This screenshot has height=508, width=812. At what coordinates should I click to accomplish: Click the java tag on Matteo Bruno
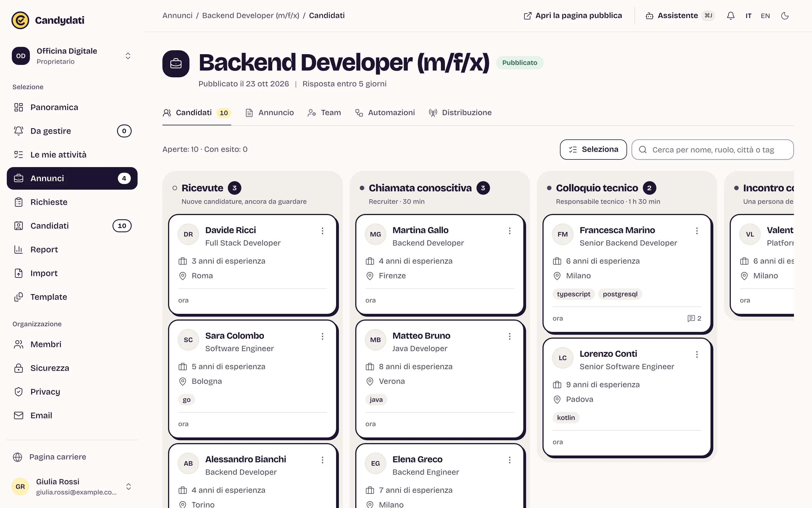click(376, 399)
